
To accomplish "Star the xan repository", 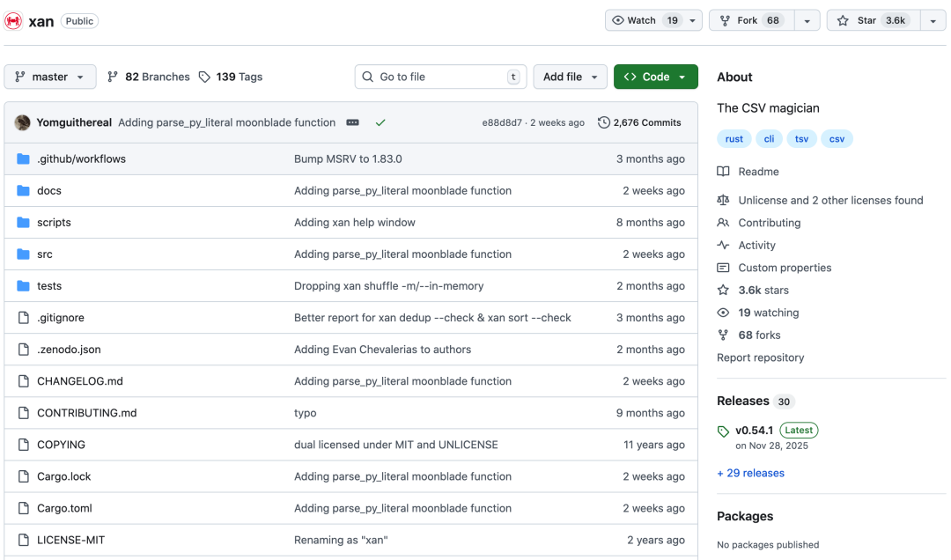I will pos(873,20).
